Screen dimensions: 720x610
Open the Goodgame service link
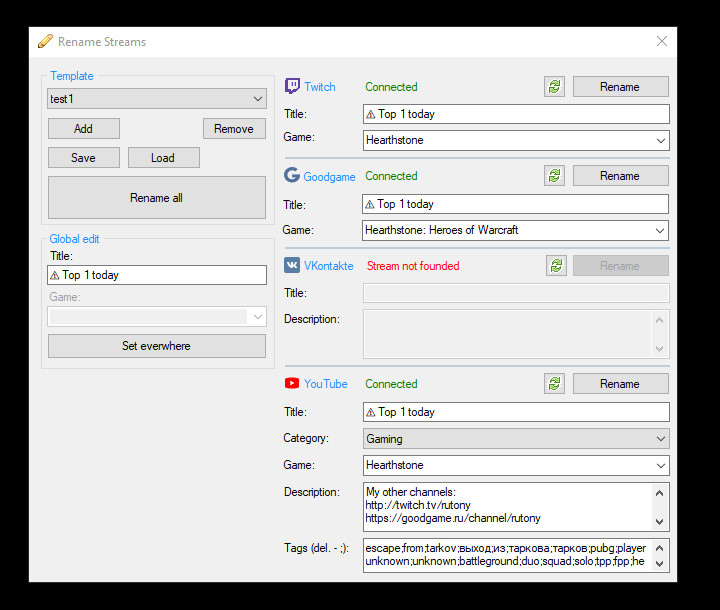[329, 177]
